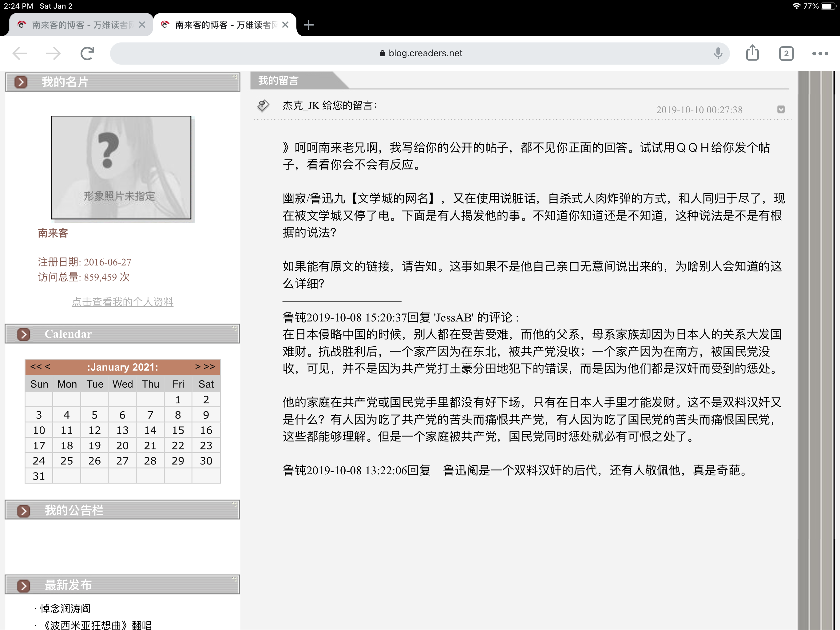The image size is (840, 630).
Task: Click the 我的留言 section tab
Action: tap(278, 81)
